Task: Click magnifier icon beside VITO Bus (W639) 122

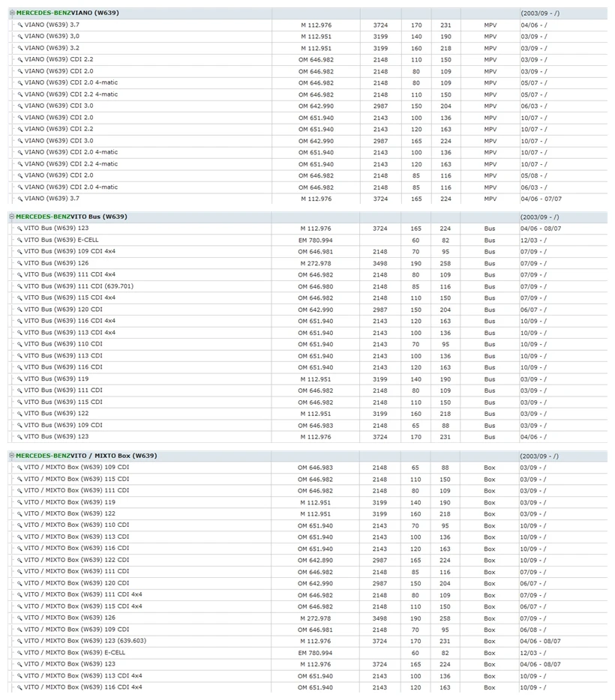Action: coord(19,414)
